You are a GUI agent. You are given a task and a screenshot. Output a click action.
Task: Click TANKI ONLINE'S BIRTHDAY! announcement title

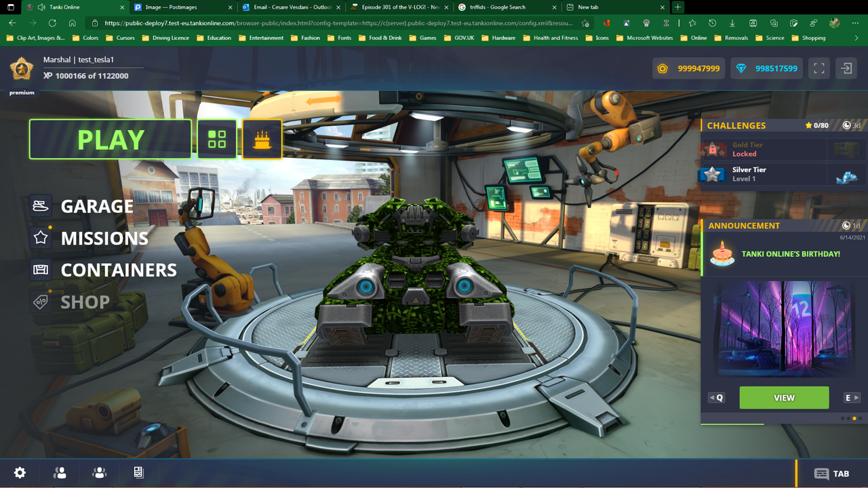[x=791, y=253]
